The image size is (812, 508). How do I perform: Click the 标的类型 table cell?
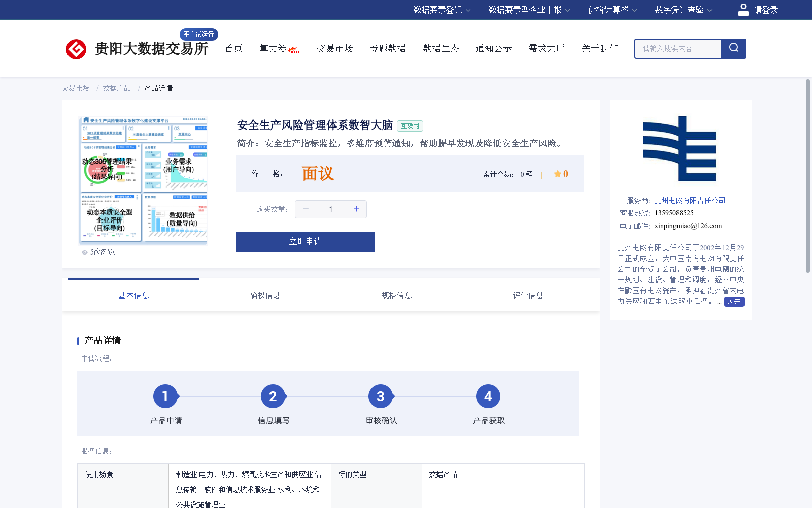pos(377,486)
